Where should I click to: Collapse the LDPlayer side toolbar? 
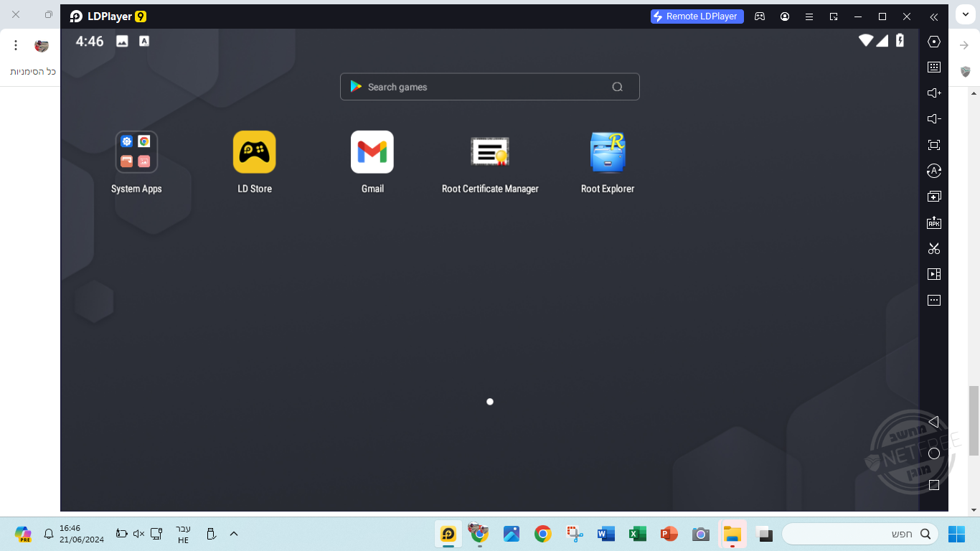(933, 17)
